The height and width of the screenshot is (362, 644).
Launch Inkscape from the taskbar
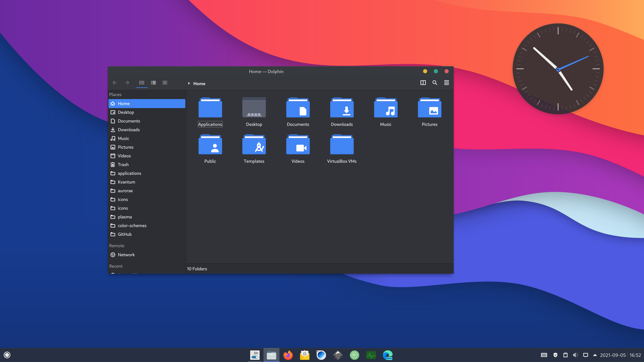coord(338,355)
